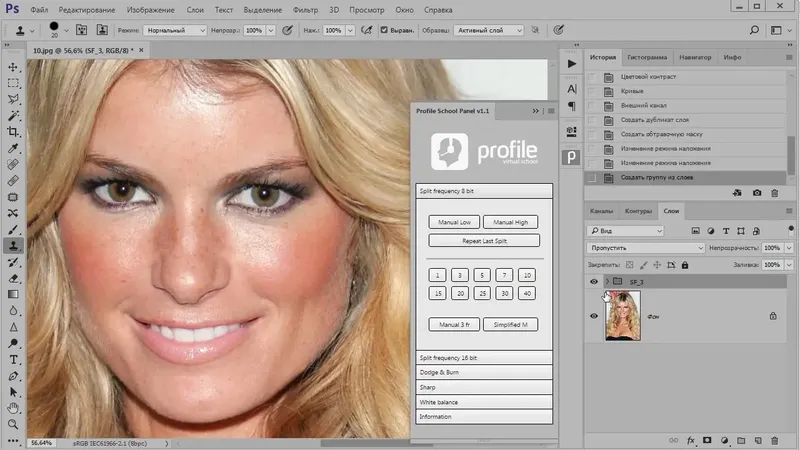The width and height of the screenshot is (800, 450).
Task: Toggle lock position icon
Action: click(x=657, y=265)
